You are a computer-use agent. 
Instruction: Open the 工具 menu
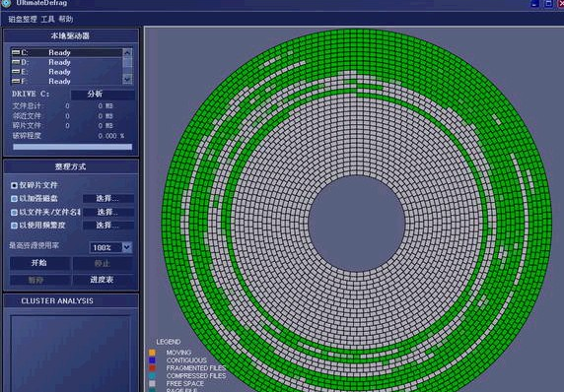click(x=48, y=20)
